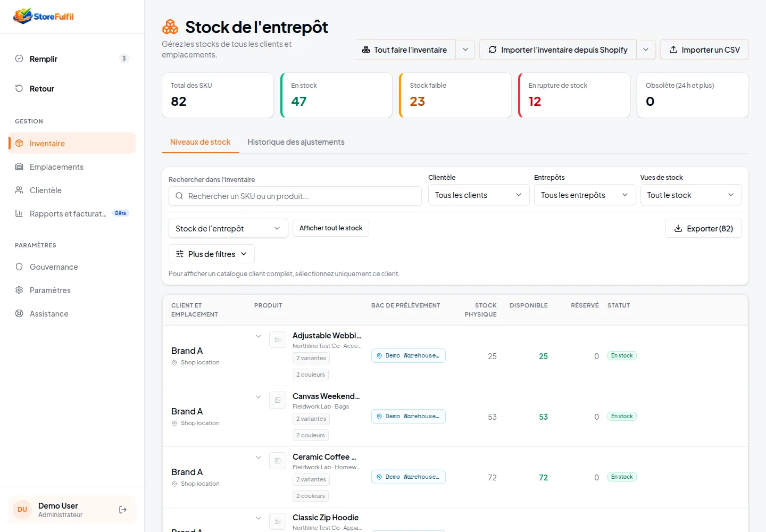Click the En rupture de stock card

(x=574, y=95)
